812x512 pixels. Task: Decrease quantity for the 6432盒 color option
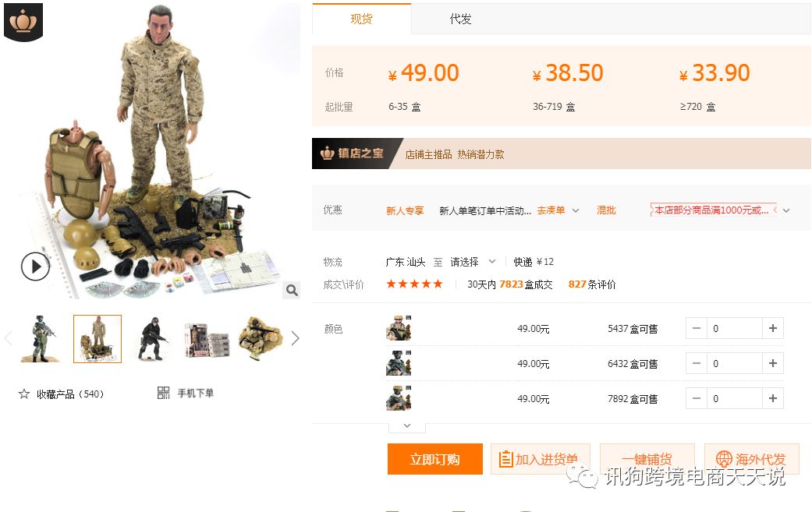point(697,364)
